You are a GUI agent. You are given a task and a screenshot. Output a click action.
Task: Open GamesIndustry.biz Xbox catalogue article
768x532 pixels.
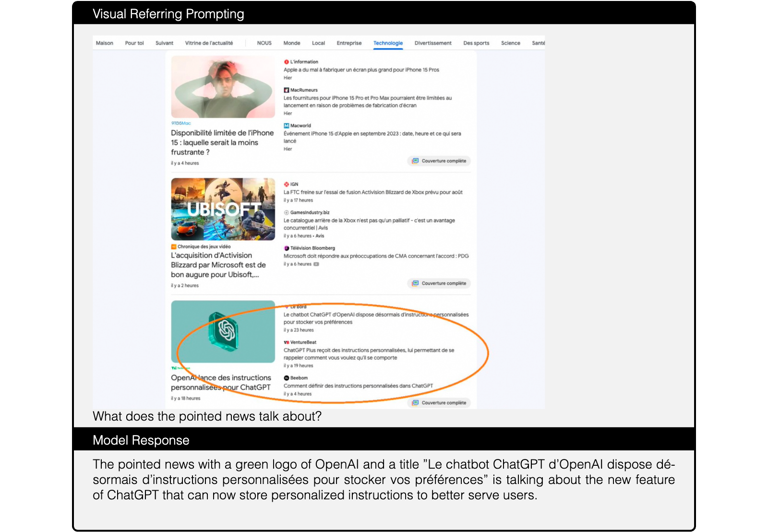pyautogui.click(x=369, y=224)
